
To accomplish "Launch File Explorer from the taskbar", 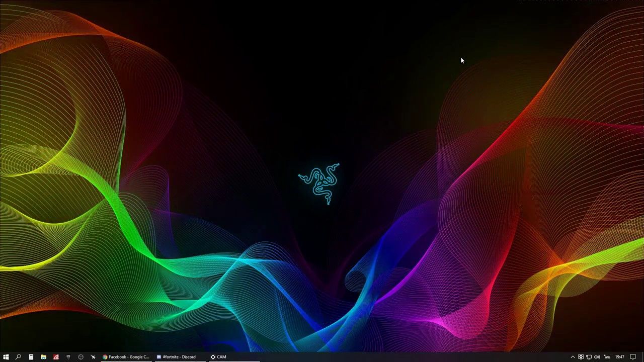I will (x=43, y=357).
